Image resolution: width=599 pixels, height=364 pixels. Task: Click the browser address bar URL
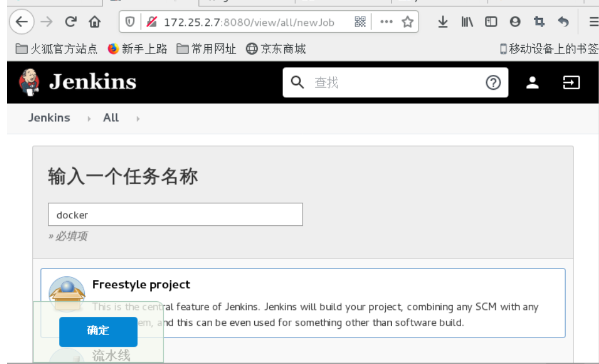point(249,22)
